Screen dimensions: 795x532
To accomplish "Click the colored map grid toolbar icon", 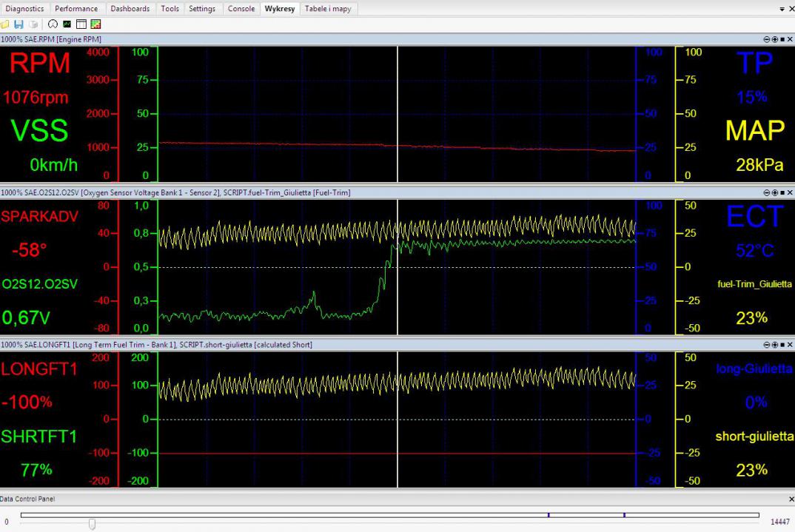I will coord(95,24).
